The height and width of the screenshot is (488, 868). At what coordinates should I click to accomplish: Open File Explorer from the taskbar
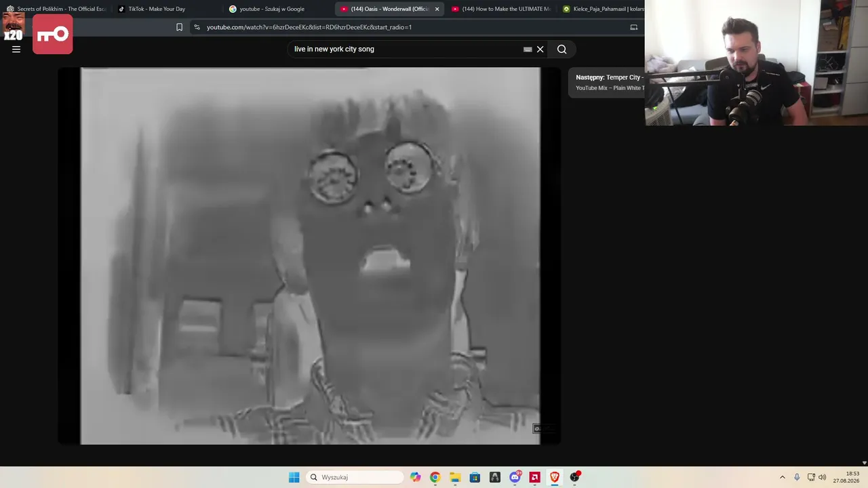click(455, 477)
